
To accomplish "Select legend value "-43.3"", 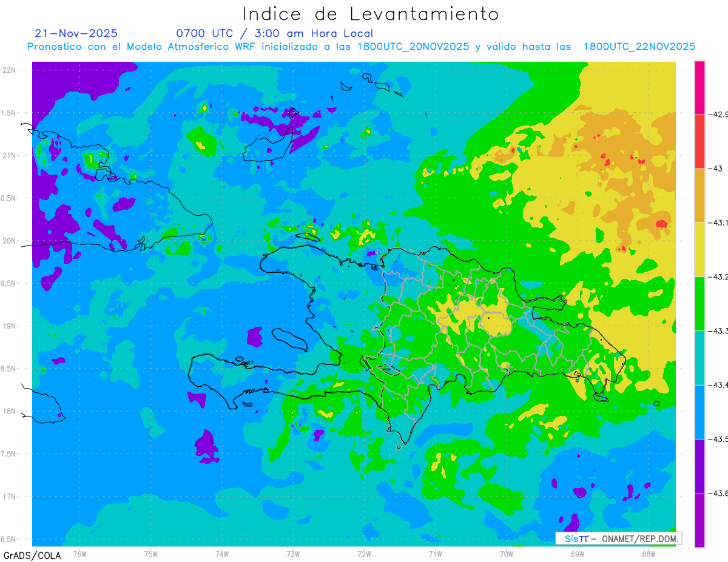I will tap(719, 330).
